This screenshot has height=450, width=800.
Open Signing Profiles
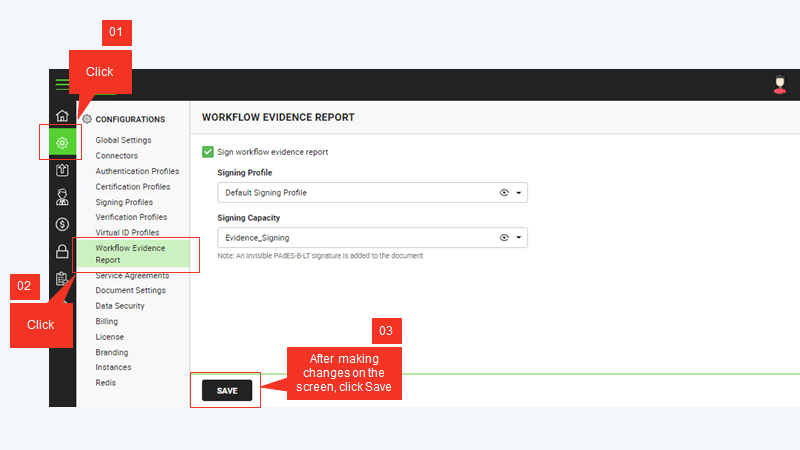[124, 202]
